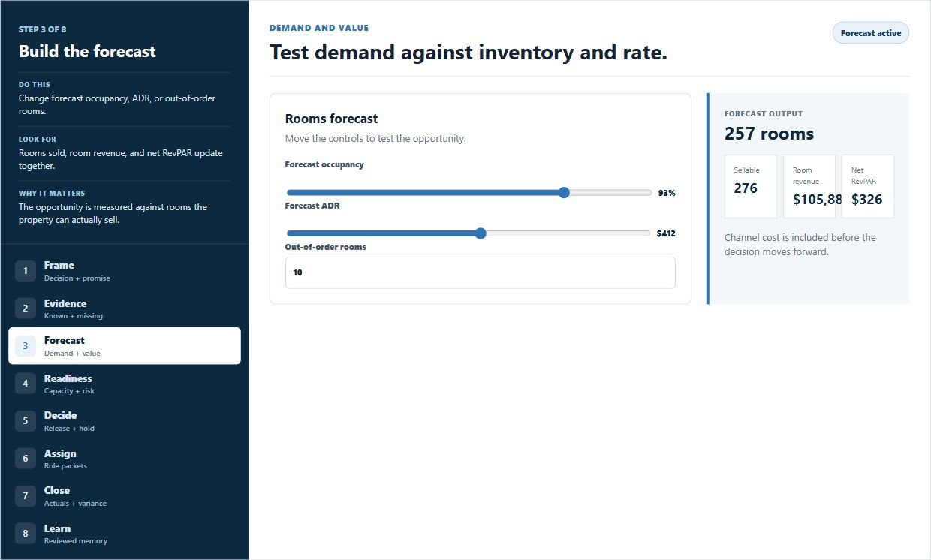Focus the Out-of-order rooms field
The width and height of the screenshot is (931, 560).
[481, 272]
